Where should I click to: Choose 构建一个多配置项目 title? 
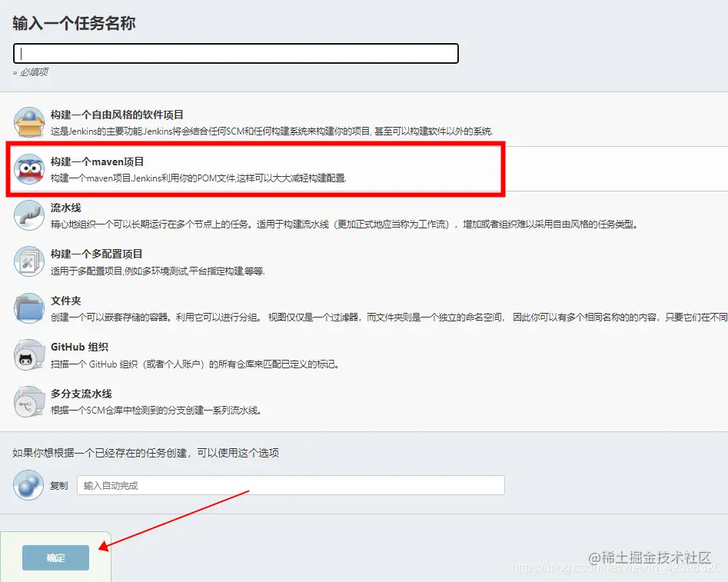click(97, 254)
